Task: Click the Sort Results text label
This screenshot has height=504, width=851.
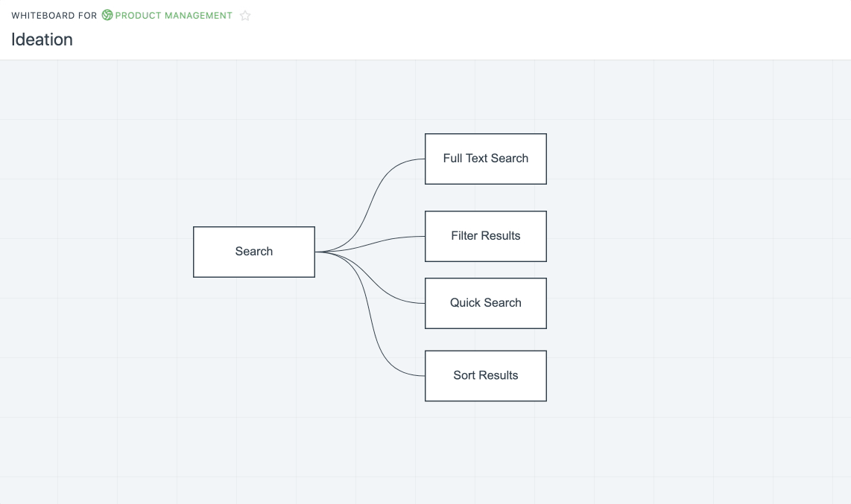Action: [x=485, y=375]
